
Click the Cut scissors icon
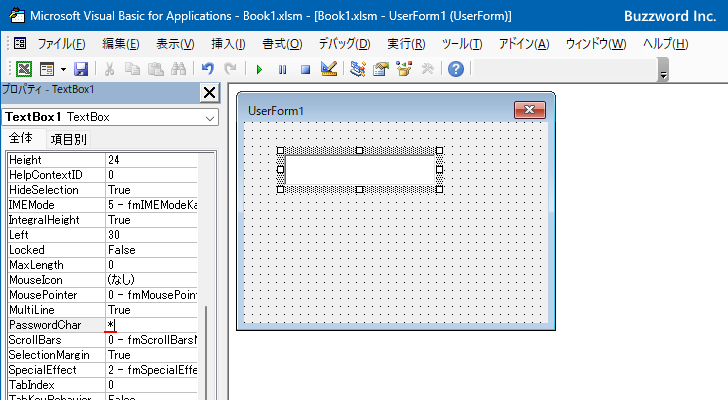pyautogui.click(x=109, y=69)
